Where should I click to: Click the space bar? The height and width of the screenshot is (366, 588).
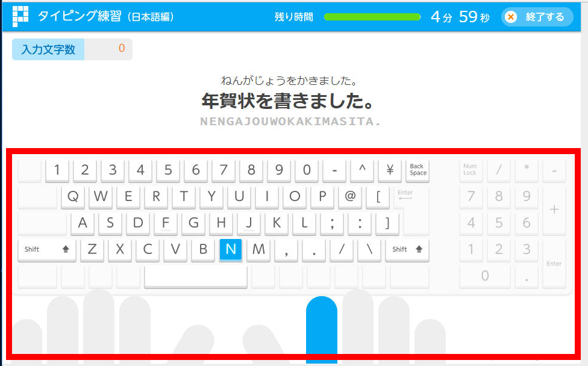(196, 277)
